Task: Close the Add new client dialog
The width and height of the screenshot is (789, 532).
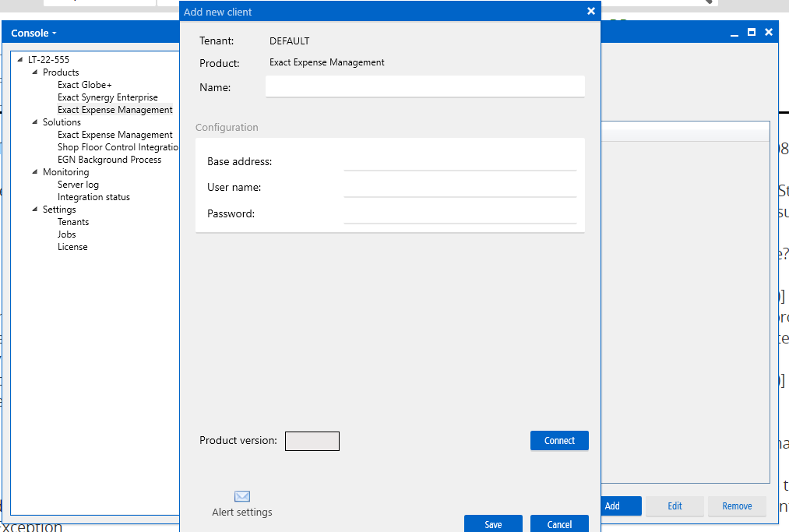Action: click(591, 11)
